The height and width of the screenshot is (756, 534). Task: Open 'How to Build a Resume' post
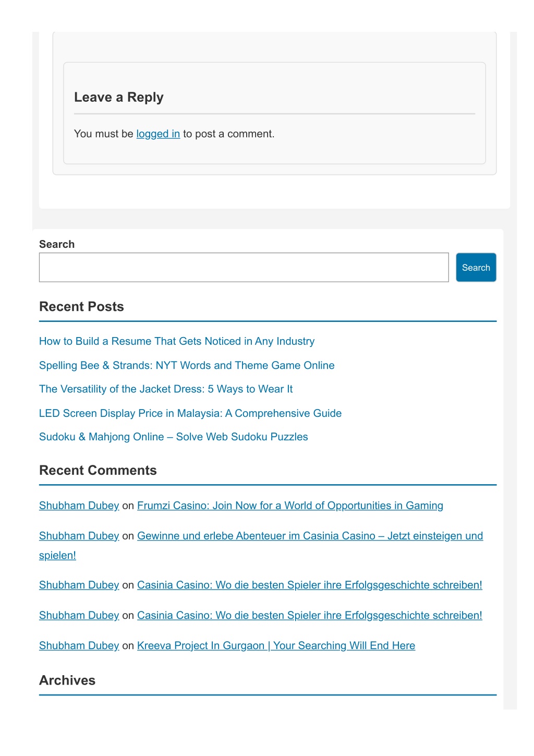(x=177, y=341)
